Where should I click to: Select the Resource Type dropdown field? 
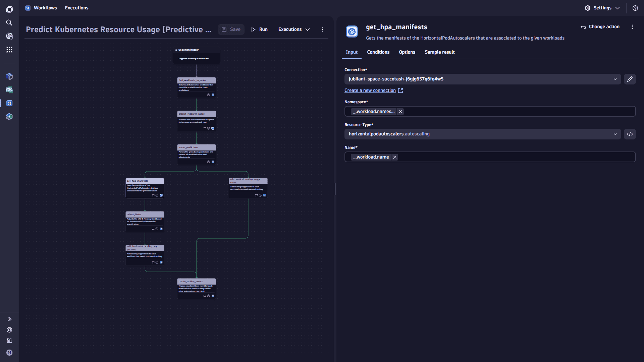tap(483, 134)
